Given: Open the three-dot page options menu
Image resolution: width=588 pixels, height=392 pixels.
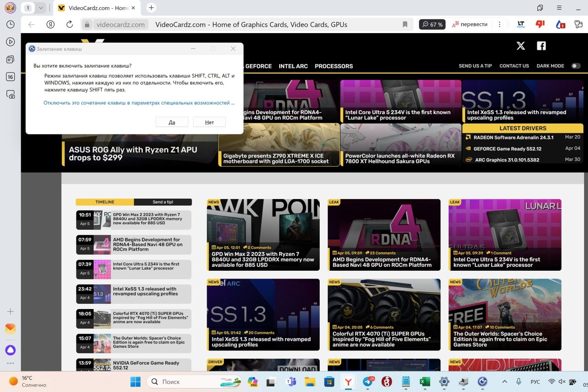Looking at the screenshot, I should (499, 25).
